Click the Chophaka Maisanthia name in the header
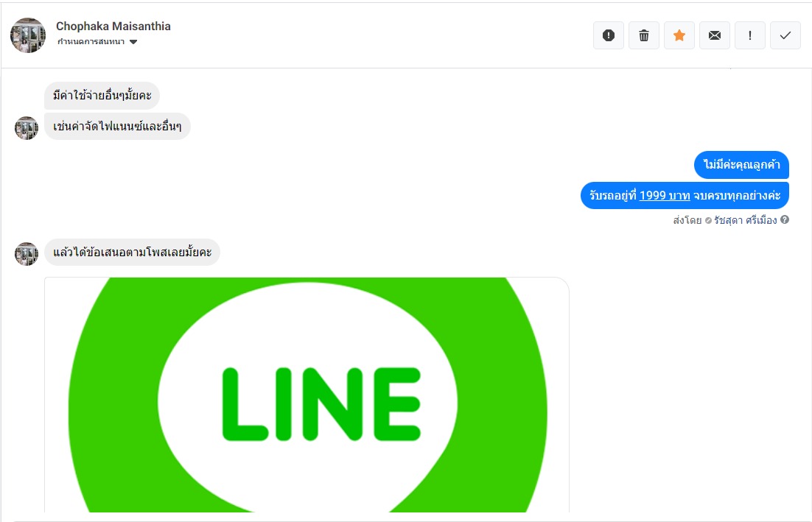The height and width of the screenshot is (522, 812). tap(113, 26)
